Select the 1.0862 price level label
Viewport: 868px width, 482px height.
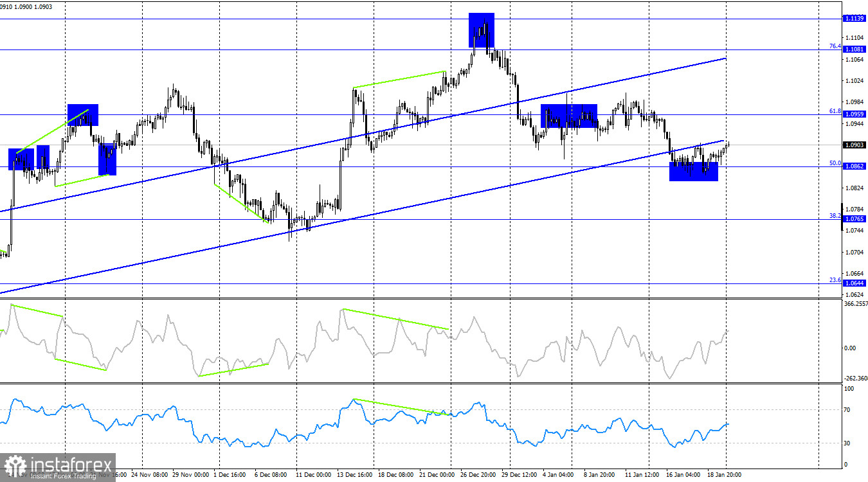855,166
